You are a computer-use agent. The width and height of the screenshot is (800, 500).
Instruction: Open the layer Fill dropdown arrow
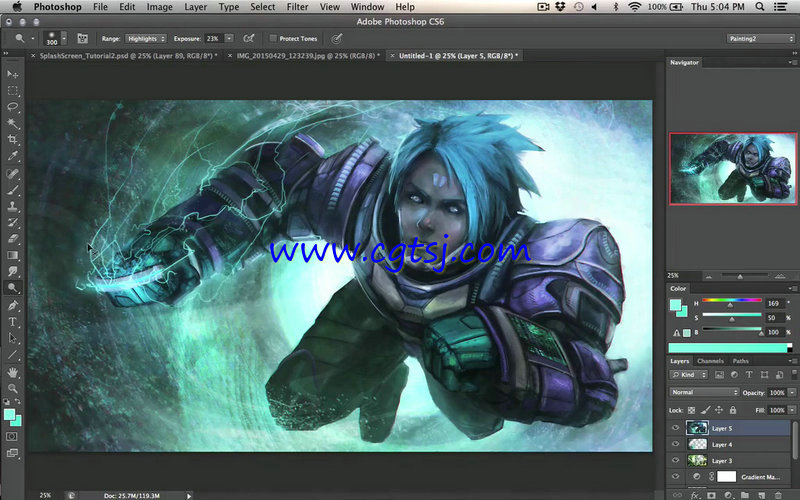coord(792,410)
